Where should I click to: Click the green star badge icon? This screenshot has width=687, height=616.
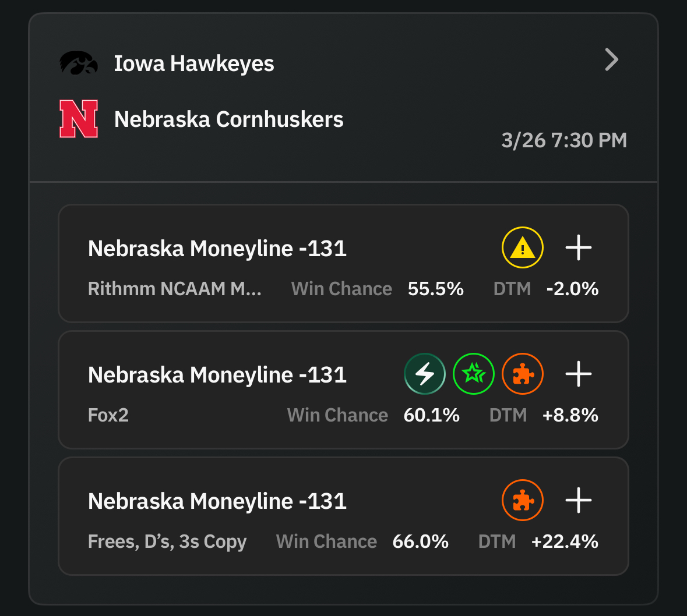[x=474, y=374]
